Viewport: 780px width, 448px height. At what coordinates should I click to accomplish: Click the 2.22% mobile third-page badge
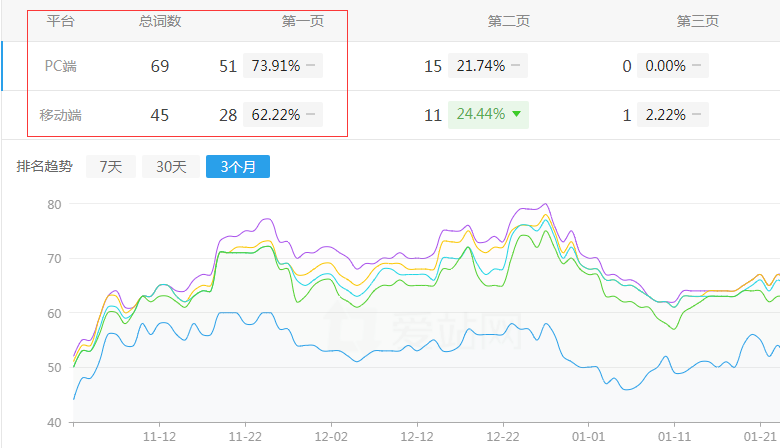672,115
